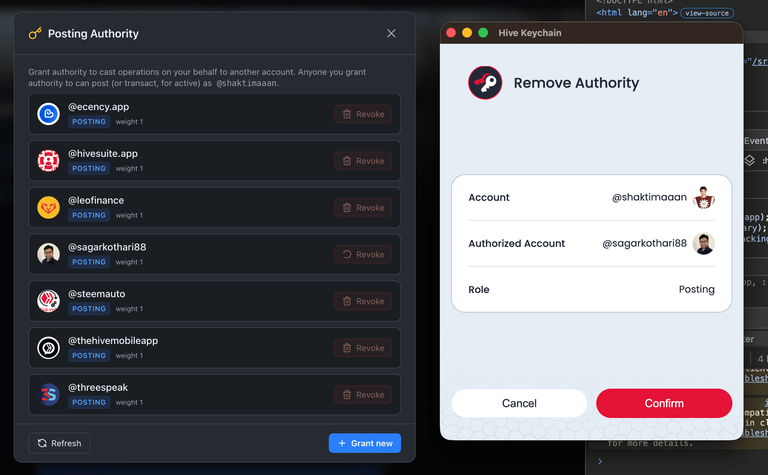The width and height of the screenshot is (768, 475).
Task: Click the @thehivemobileapp avatar icon
Action: coord(48,348)
